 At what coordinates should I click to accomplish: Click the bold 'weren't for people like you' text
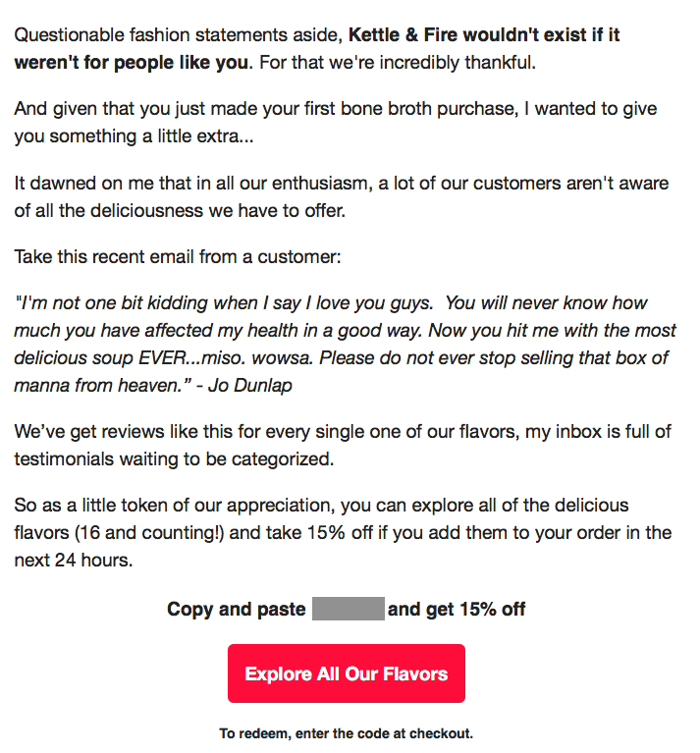(x=132, y=63)
